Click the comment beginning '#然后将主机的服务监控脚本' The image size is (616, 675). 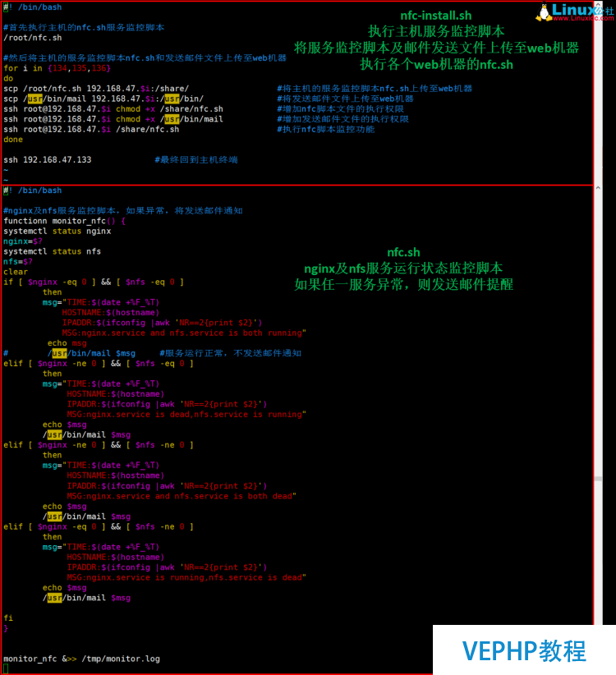pyautogui.click(x=145, y=58)
